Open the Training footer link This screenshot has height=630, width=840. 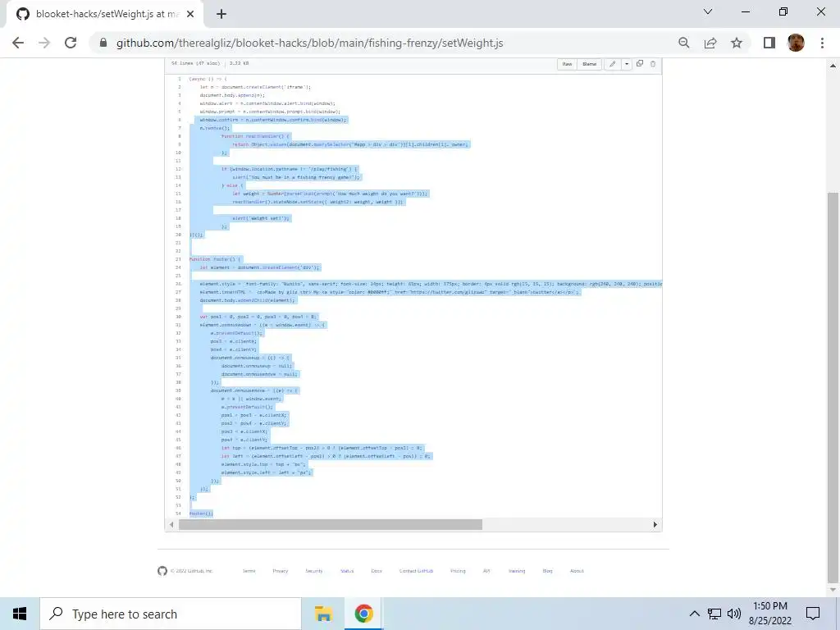click(517, 571)
